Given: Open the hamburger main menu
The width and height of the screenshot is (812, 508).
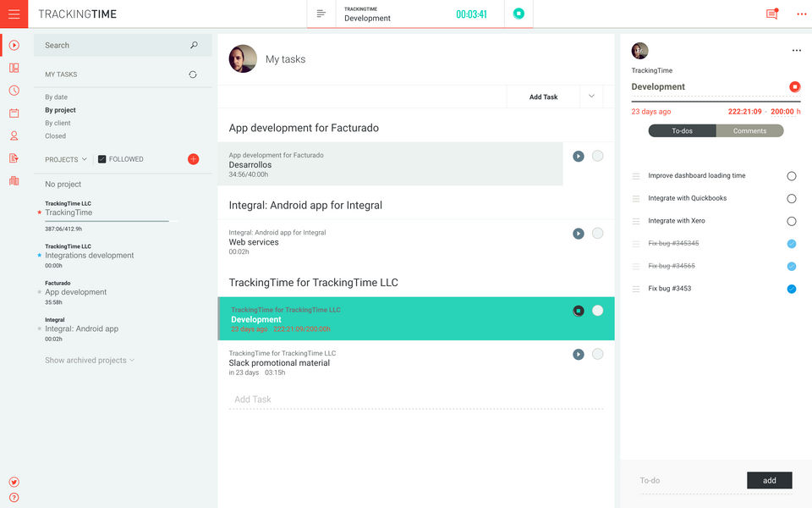Looking at the screenshot, I should pos(14,14).
